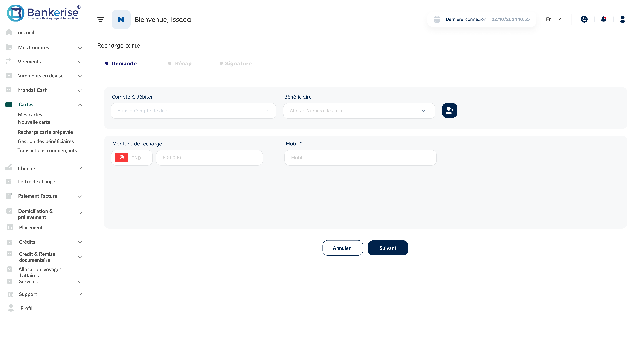Open Allocation voyages d'affaires entry
The height and width of the screenshot is (358, 644).
[40, 272]
